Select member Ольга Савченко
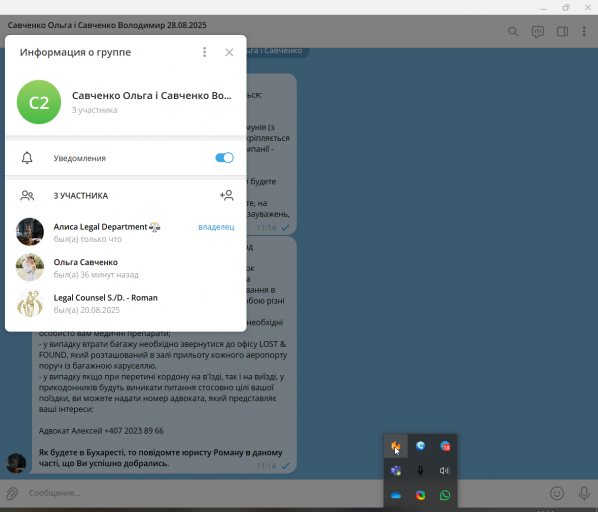 click(x=125, y=268)
